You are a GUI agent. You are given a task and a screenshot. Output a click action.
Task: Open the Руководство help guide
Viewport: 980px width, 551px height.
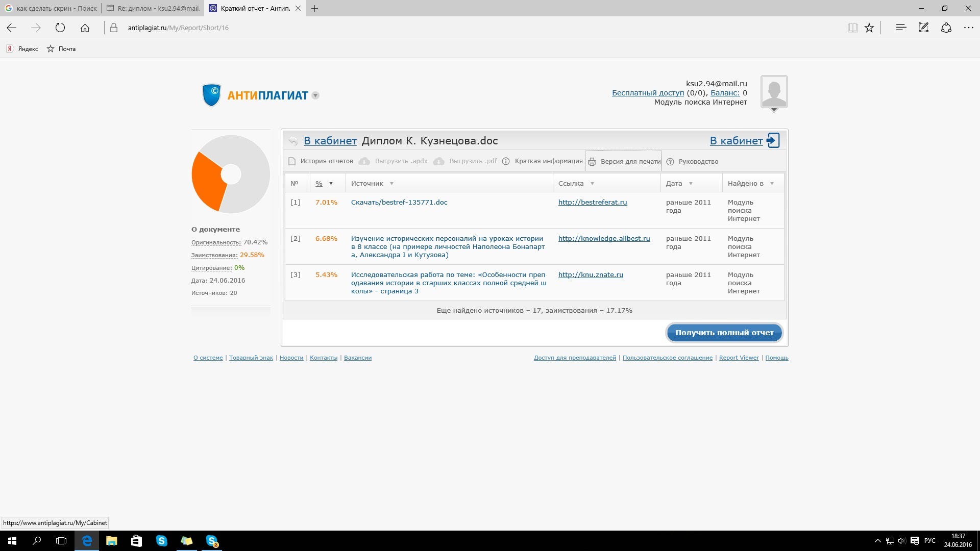coord(698,162)
